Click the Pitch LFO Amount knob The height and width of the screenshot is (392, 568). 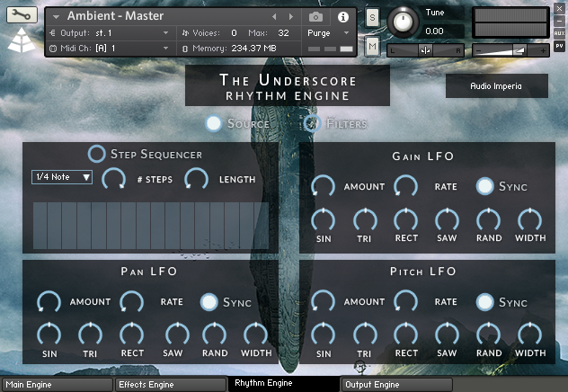[324, 301]
